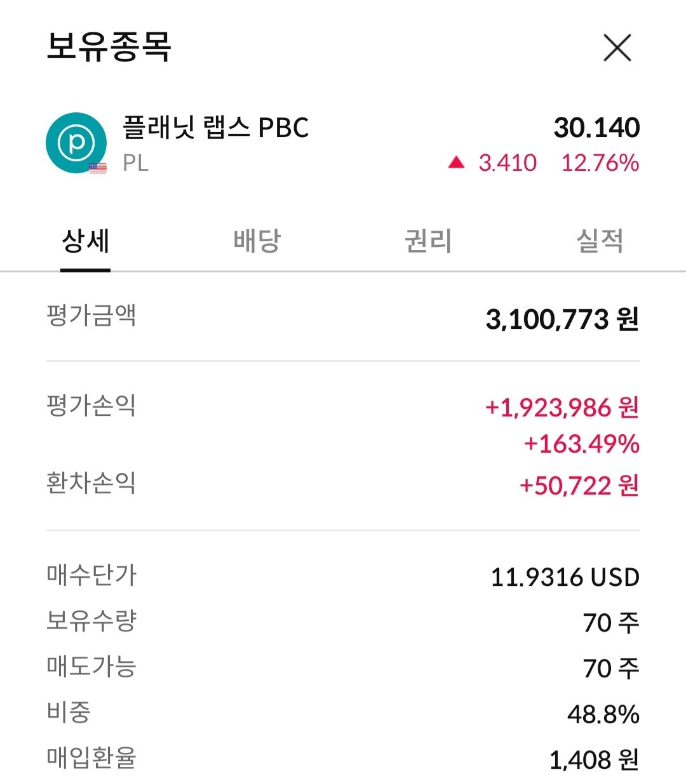The image size is (686, 784).
Task: Tap the 12.76% change percentage
Action: (x=600, y=163)
